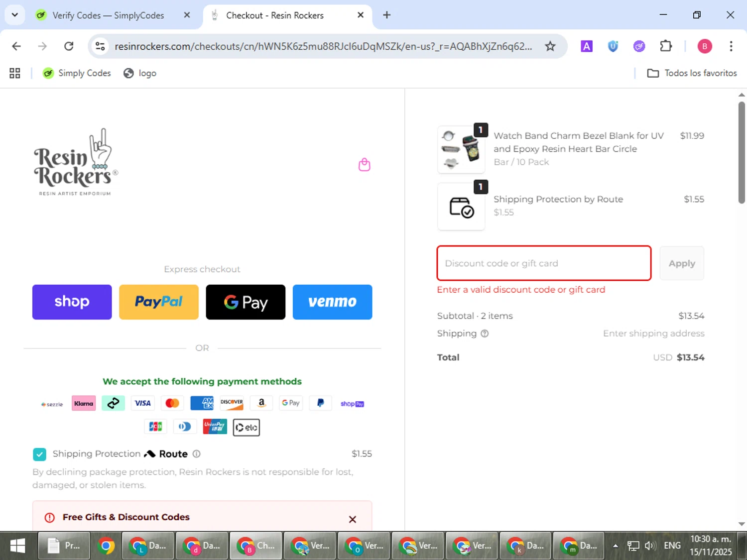Show shipping help question mark icon

485,334
